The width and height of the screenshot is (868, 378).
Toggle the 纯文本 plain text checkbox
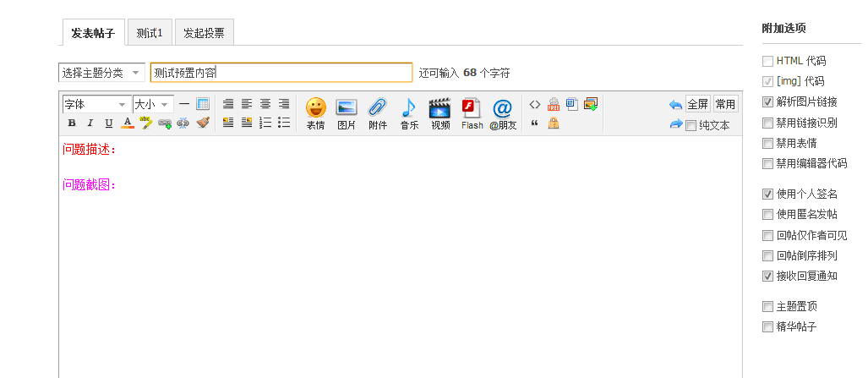691,126
